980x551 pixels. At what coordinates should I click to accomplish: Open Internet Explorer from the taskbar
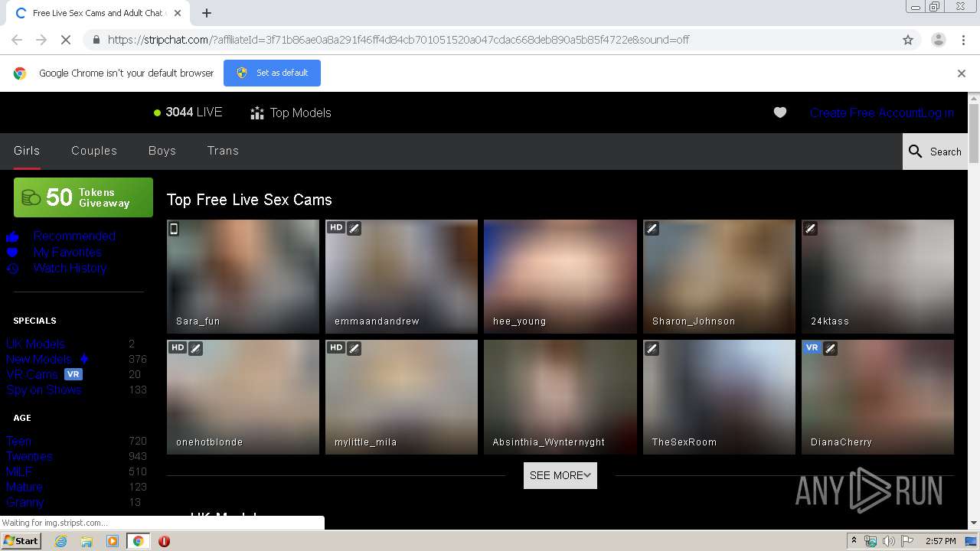pos(60,541)
